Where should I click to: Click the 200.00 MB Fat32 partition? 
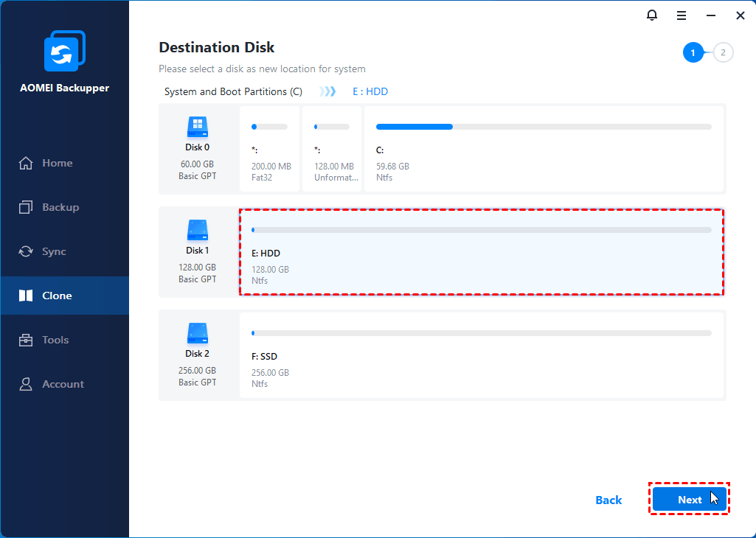(270, 150)
